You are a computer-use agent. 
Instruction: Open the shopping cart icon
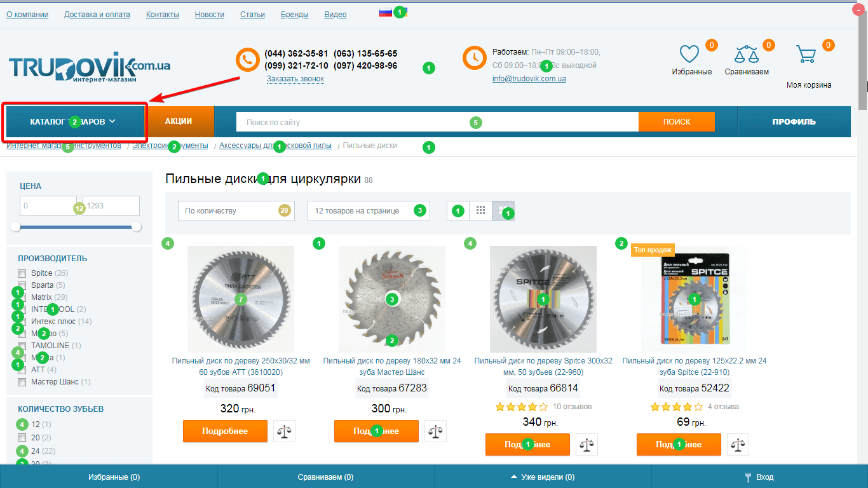pos(806,54)
